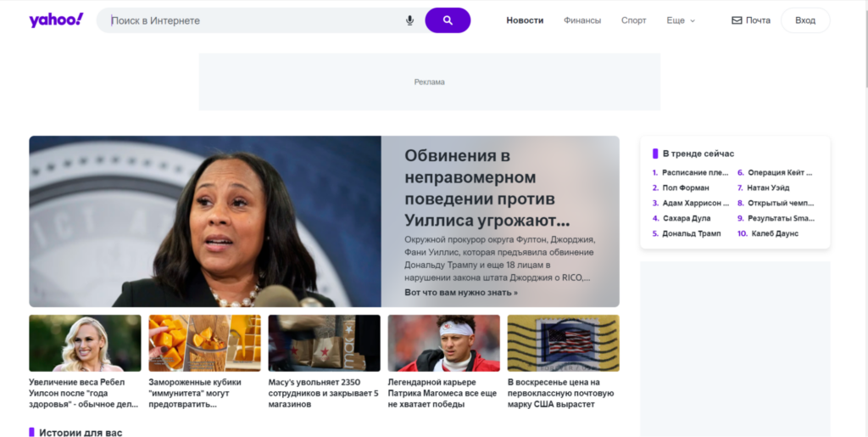Select trending item Пол Форман
Screen dimensions: 868x437
pos(685,188)
